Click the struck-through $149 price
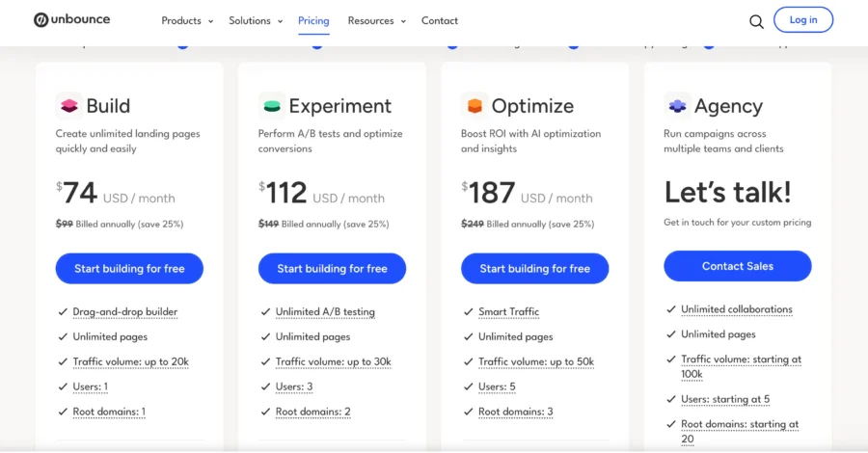This screenshot has height=453, width=868. coord(268,224)
